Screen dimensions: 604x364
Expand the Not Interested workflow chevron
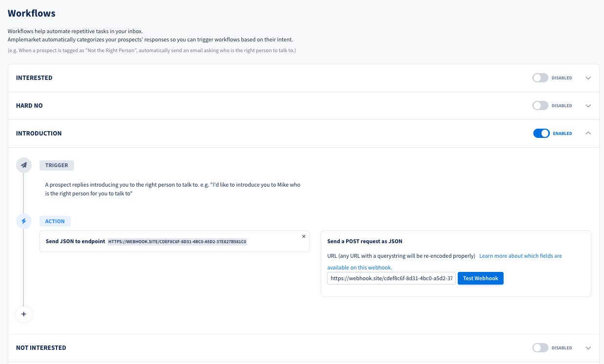[588, 348]
